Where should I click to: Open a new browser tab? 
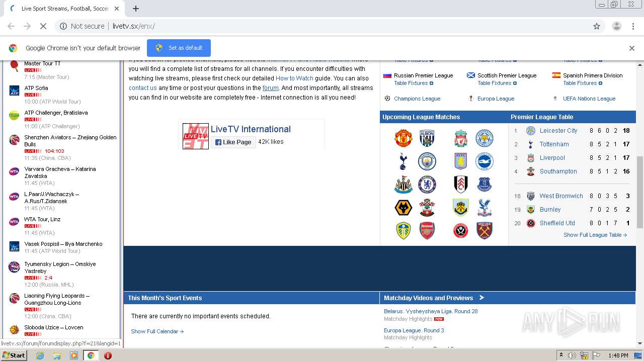pos(136,9)
